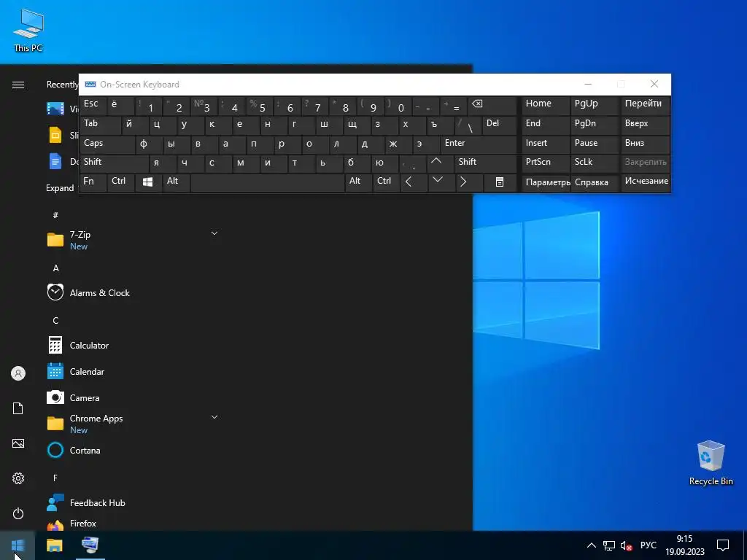Click the Параметры key

(x=546, y=182)
